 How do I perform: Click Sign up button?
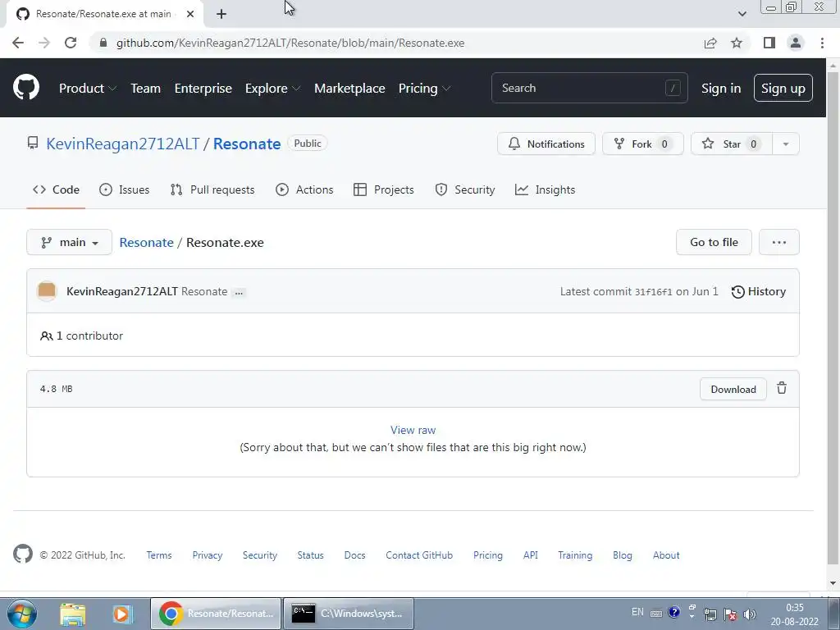pos(783,88)
